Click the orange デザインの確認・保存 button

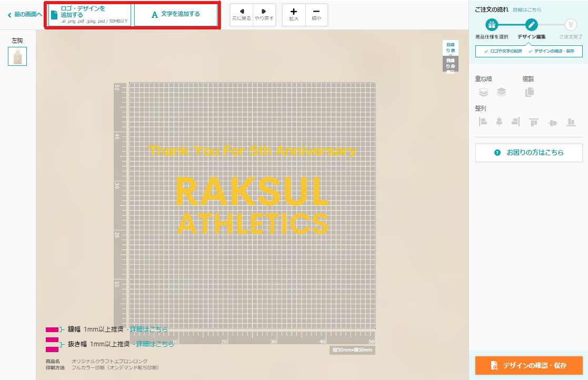529,365
